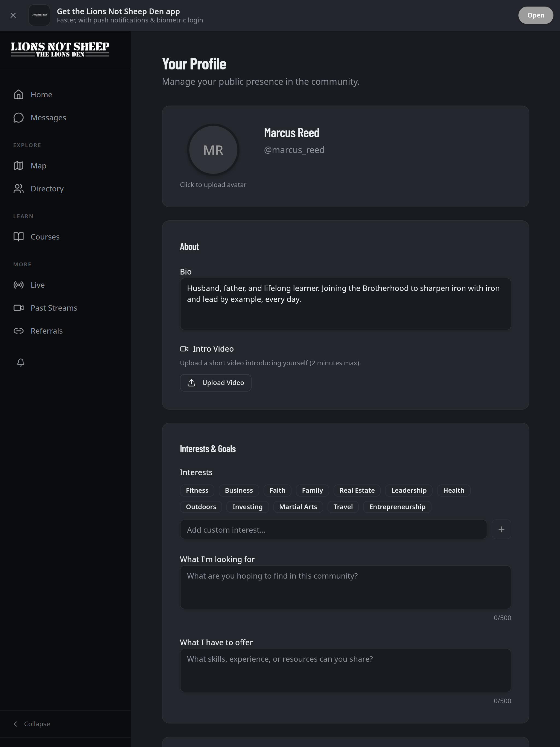This screenshot has width=560, height=747.
Task: Click the Referrals link icon
Action: [19, 331]
